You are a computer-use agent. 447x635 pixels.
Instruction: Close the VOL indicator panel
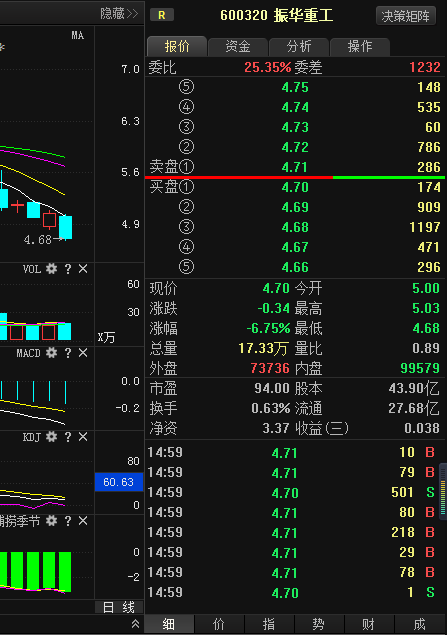[83, 269]
